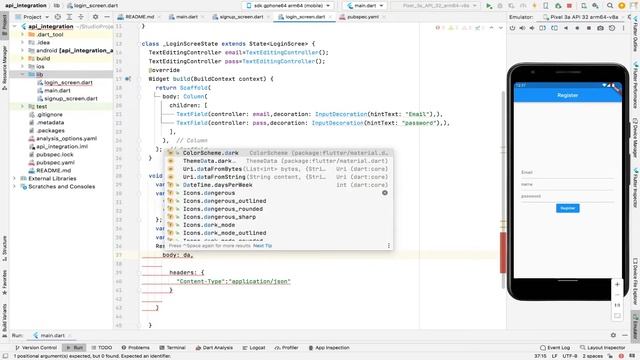
Task: Click blue Register button in emulator
Action: [x=567, y=208]
